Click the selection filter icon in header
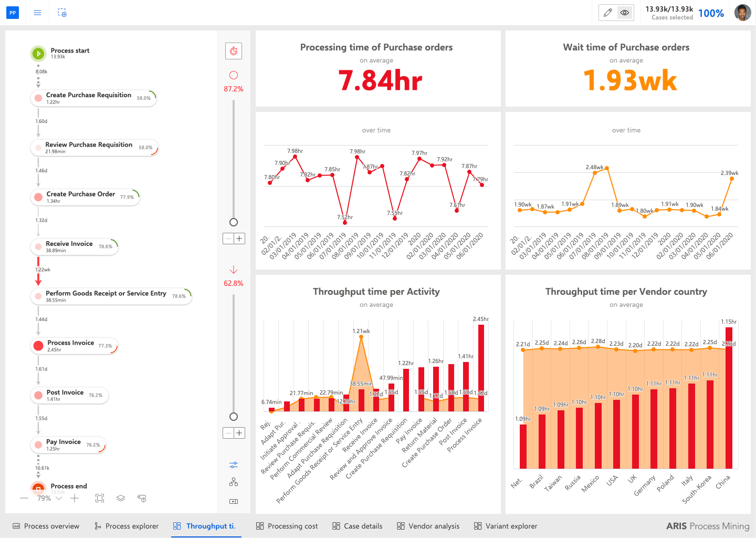The height and width of the screenshot is (538, 756). 62,13
